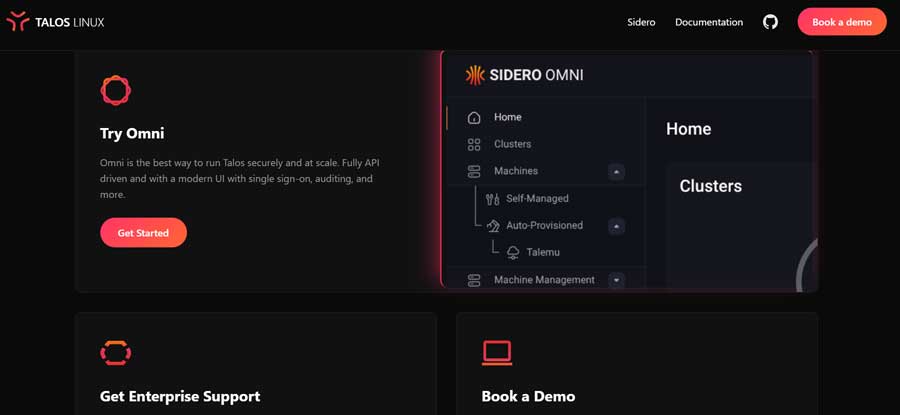The width and height of the screenshot is (900, 415).
Task: Click the Self-Managed tools icon
Action: click(492, 199)
